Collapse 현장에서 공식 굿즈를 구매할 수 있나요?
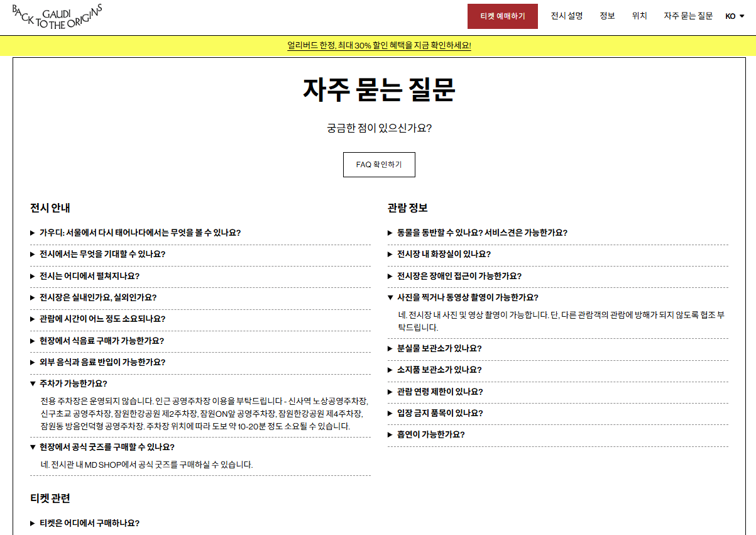The width and height of the screenshot is (756, 535). (200, 447)
